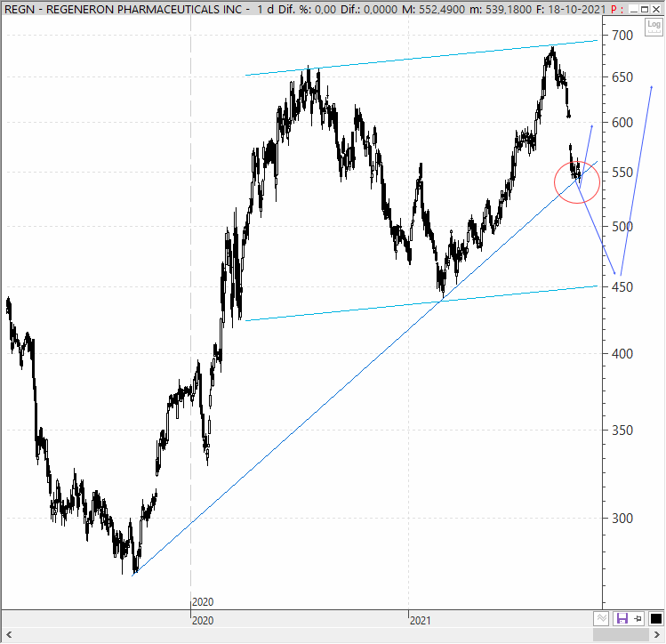Click the lower 2020 time axis label

[203, 621]
